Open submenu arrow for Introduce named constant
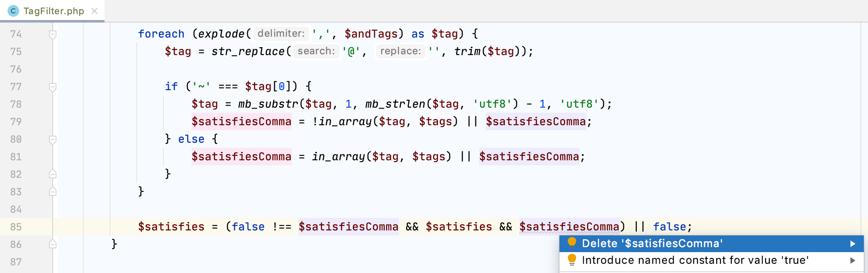This screenshot has width=868, height=273. tap(853, 260)
